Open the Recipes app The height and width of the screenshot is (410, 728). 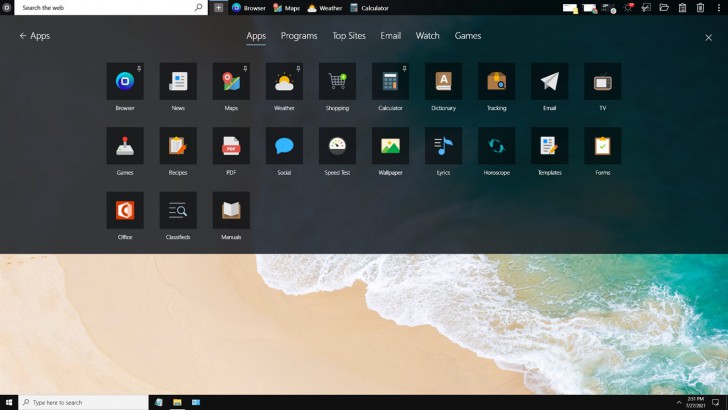(178, 146)
